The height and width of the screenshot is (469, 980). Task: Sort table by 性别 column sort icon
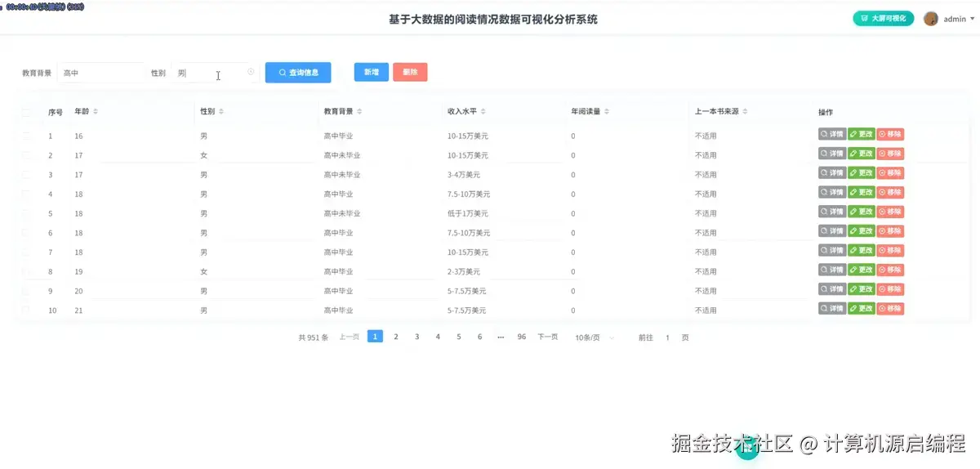coord(220,111)
